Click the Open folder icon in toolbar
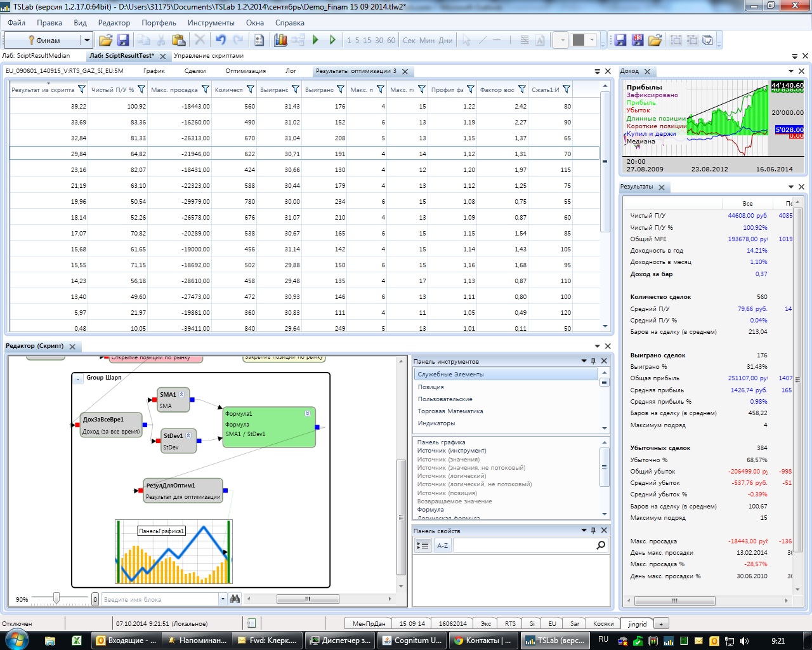 click(x=105, y=40)
